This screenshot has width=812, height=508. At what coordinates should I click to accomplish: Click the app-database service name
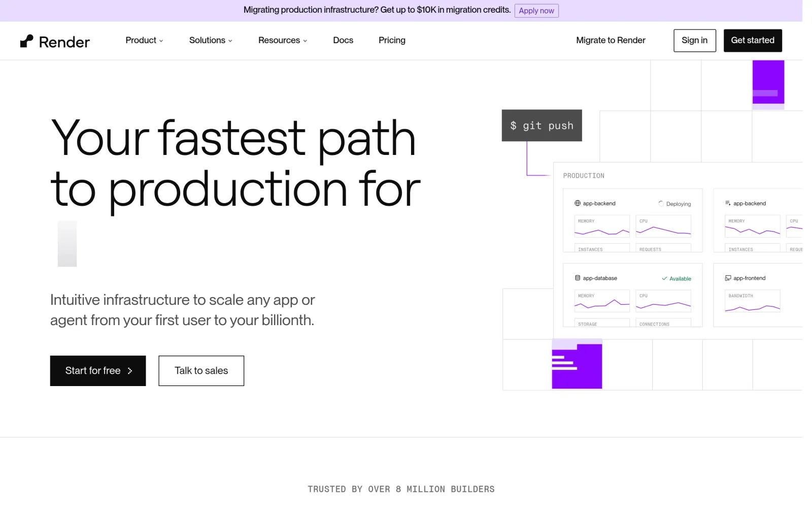(600, 278)
